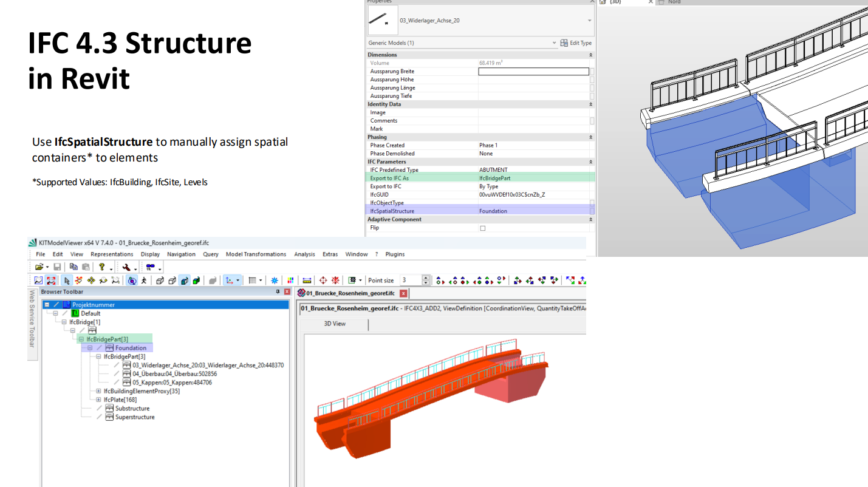Image resolution: width=868 pixels, height=487 pixels.
Task: Activate the walk mode figure icon
Action: (144, 281)
